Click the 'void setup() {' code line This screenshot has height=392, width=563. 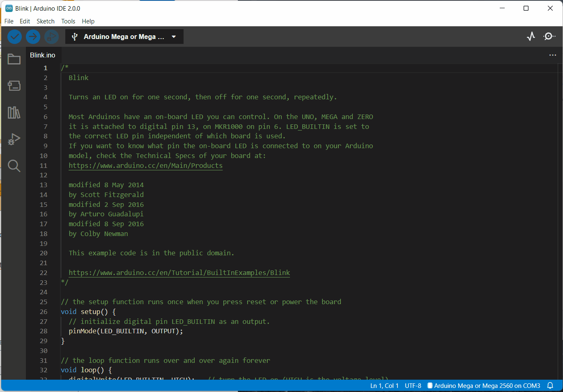coord(88,312)
